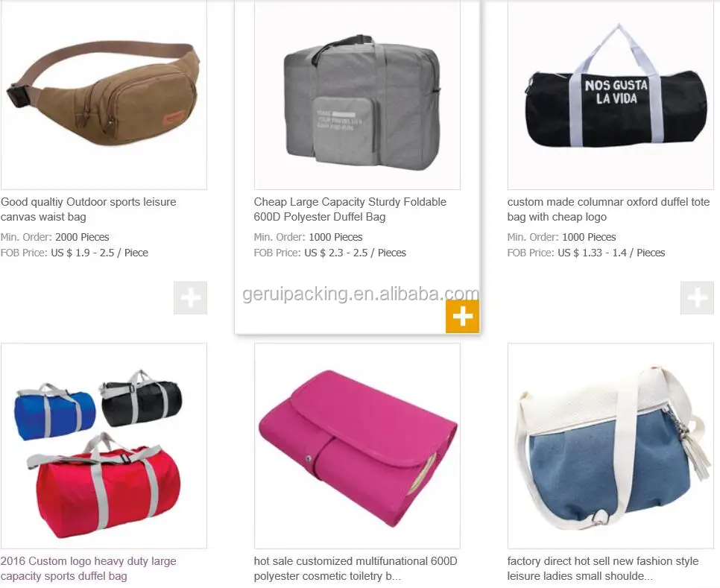Open the factory direct hot sell ladies shoulder bag link
Screen dimensions: 720x588
tap(603, 569)
